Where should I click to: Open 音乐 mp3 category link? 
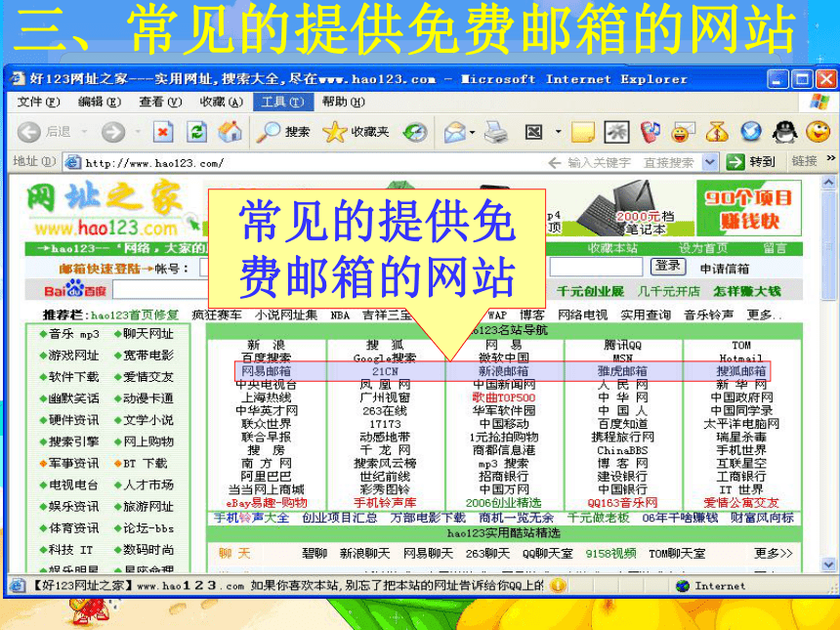pyautogui.click(x=74, y=334)
